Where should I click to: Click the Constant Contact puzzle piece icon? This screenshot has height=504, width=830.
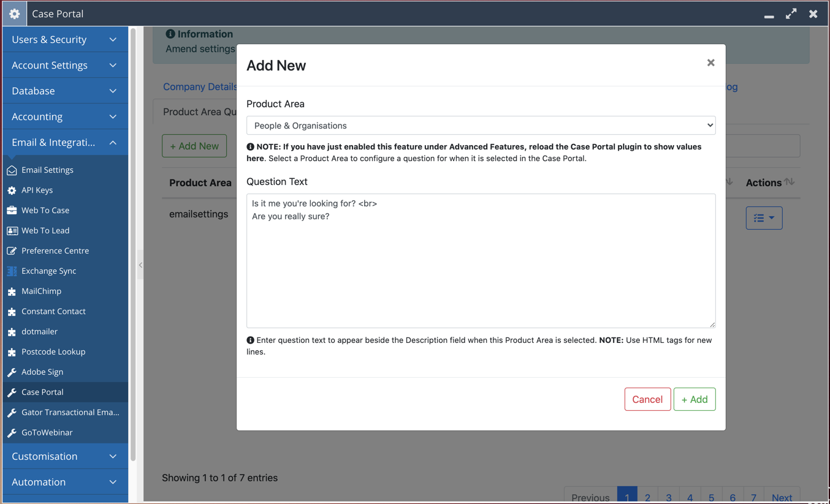[12, 312]
